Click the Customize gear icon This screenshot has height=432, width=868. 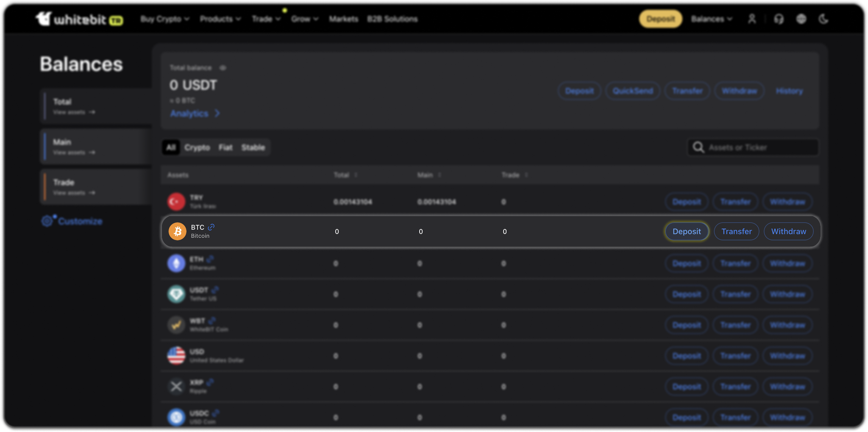point(47,221)
